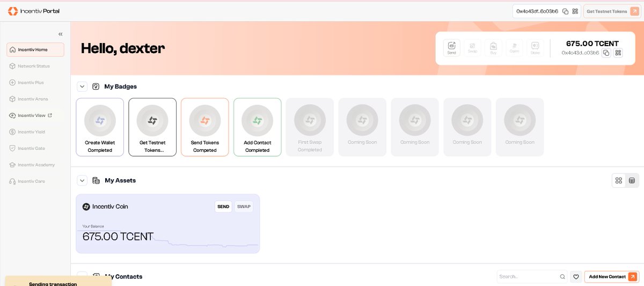
Task: Copy wallet address in top header bar
Action: coord(565,11)
